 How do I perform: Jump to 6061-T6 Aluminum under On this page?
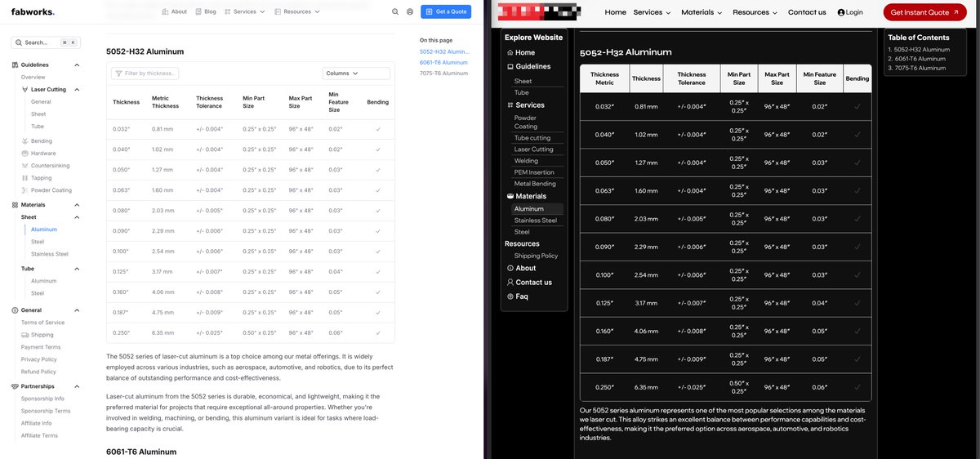[443, 62]
